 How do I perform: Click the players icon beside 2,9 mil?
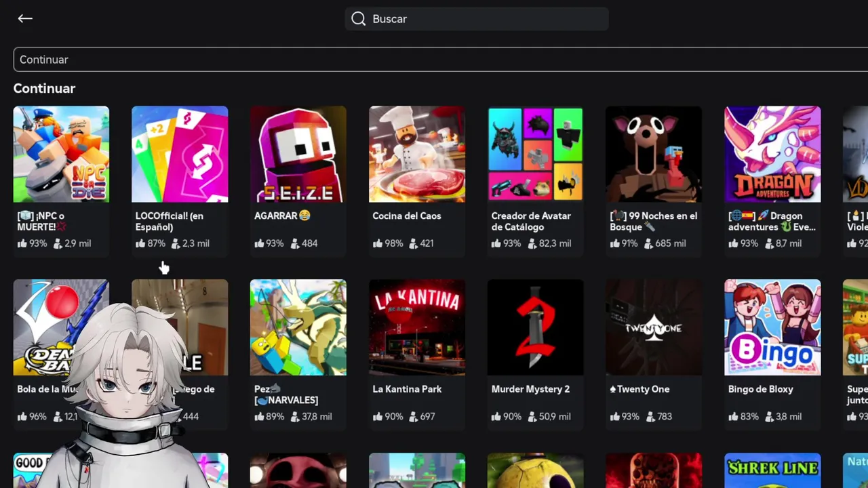pos(58,243)
